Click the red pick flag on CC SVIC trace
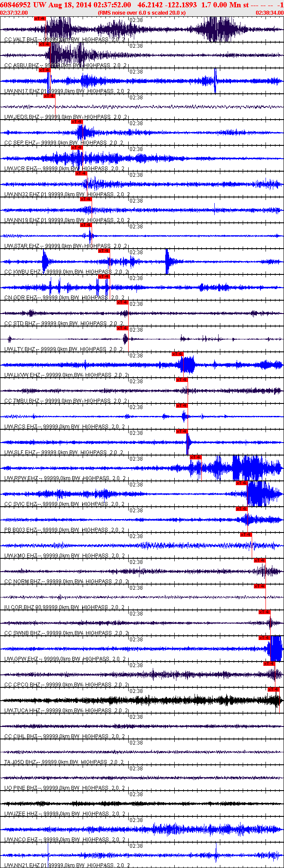The image size is (284, 868). point(242,483)
